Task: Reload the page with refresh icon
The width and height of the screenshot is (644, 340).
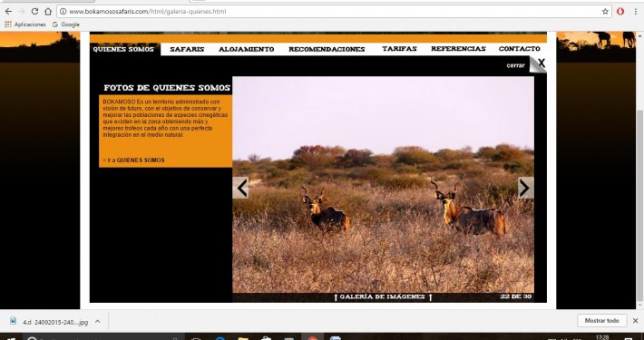Action: (x=34, y=12)
